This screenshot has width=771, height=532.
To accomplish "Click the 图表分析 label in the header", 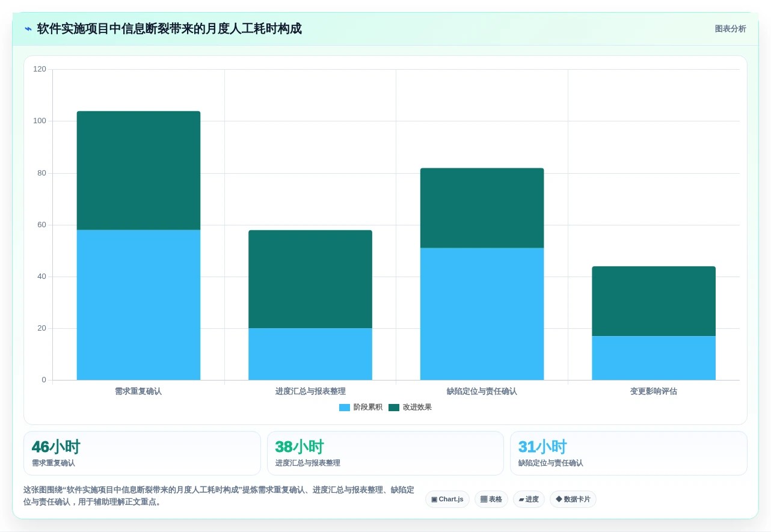I will click(730, 29).
